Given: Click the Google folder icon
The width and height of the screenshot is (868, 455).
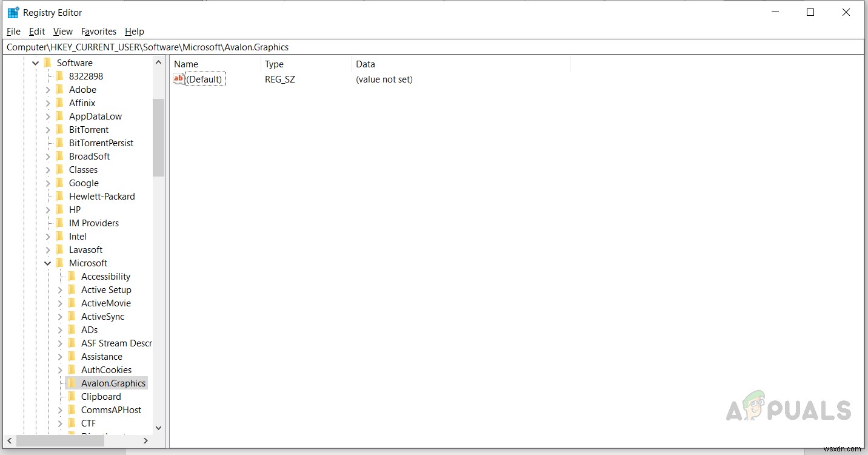Looking at the screenshot, I should (59, 183).
